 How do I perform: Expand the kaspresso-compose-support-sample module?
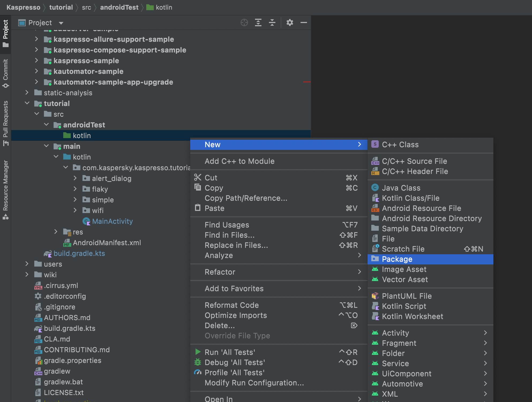tap(36, 50)
